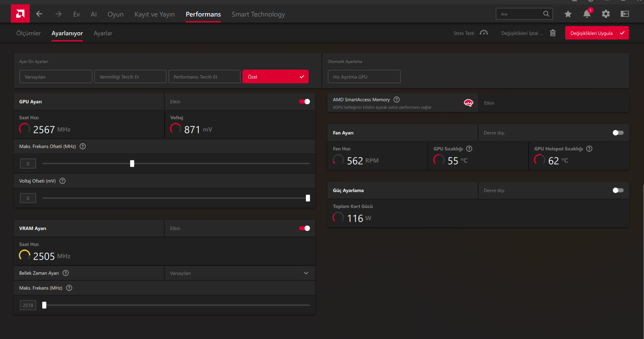Open the AI tab
Screen dimensions: 644x339
click(94, 14)
